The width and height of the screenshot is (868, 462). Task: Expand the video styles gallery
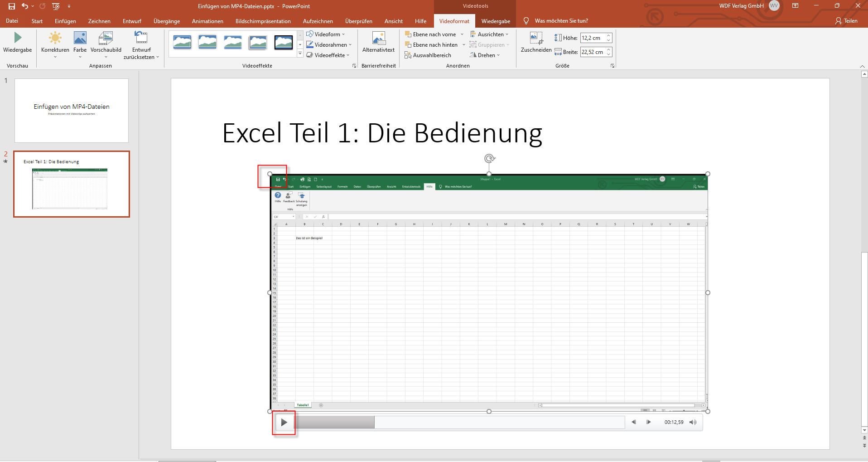[300, 53]
